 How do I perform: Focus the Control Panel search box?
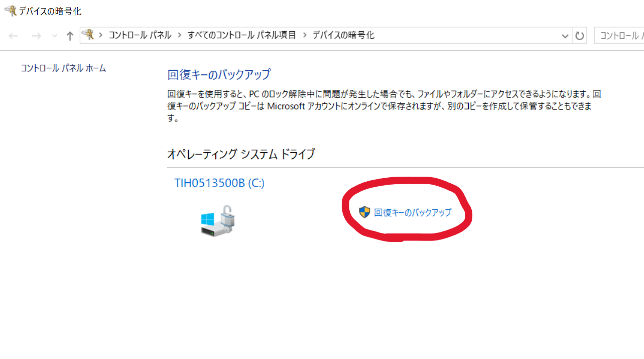tap(619, 35)
